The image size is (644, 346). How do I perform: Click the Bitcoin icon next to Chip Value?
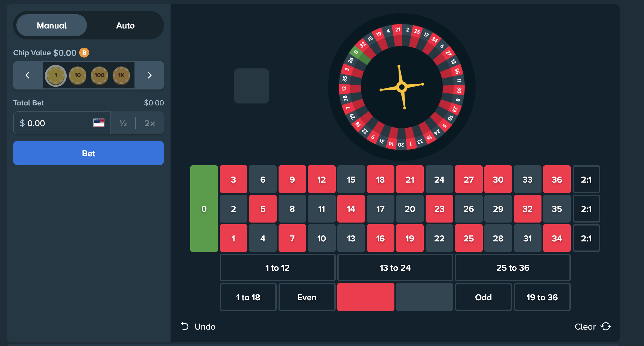coord(84,53)
